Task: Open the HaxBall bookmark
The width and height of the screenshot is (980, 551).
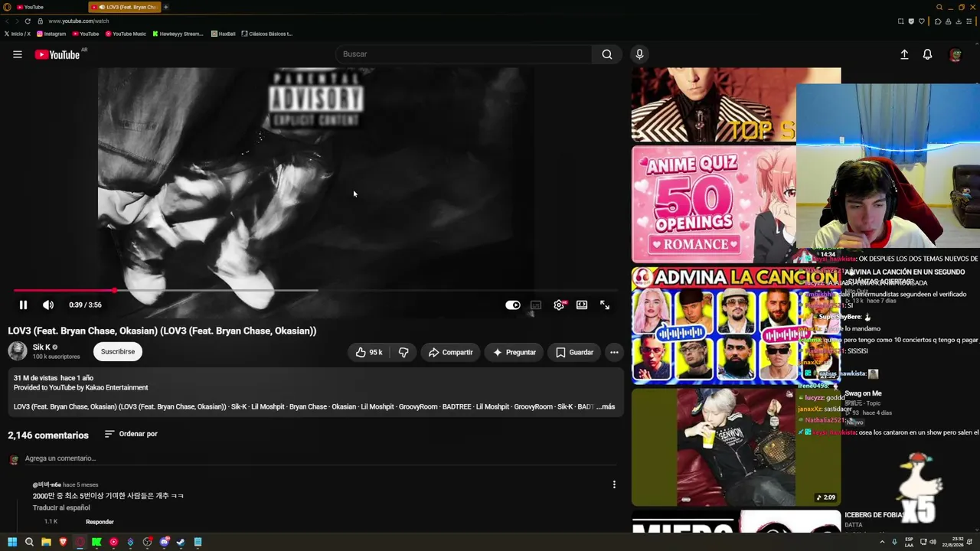Action: click(223, 34)
